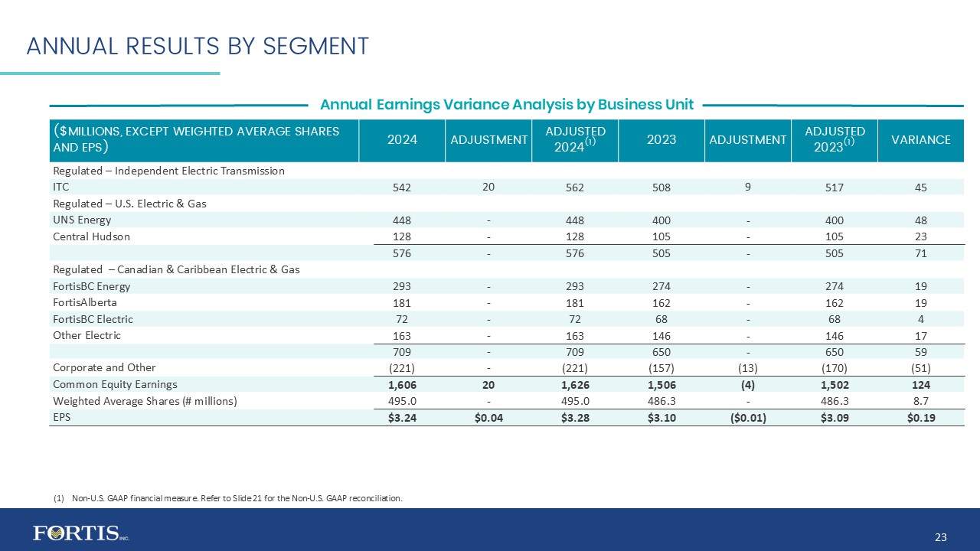Click the $3.28 adjusted 2024 EPS value
The height and width of the screenshot is (551, 980).
click(575, 418)
